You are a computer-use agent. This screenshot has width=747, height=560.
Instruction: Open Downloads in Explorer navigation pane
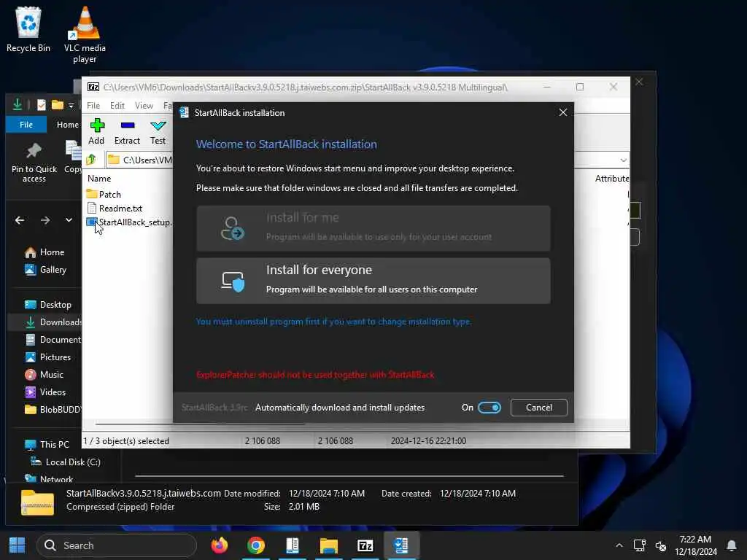click(53, 322)
